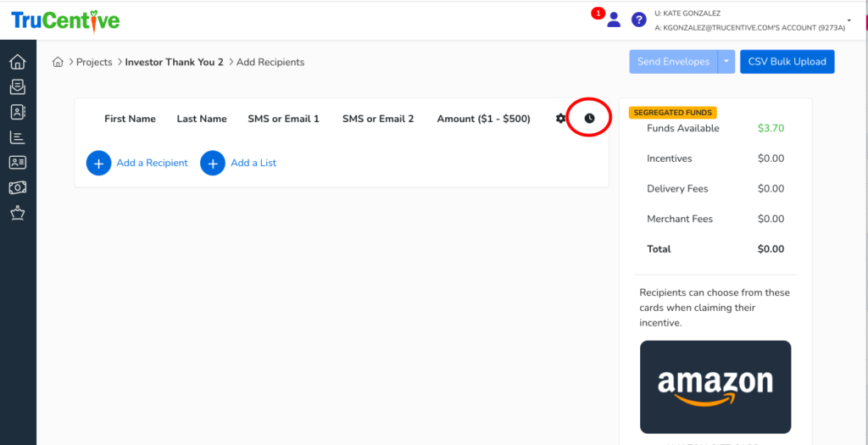
Task: Click the clock schedule icon circled in red
Action: (x=589, y=119)
